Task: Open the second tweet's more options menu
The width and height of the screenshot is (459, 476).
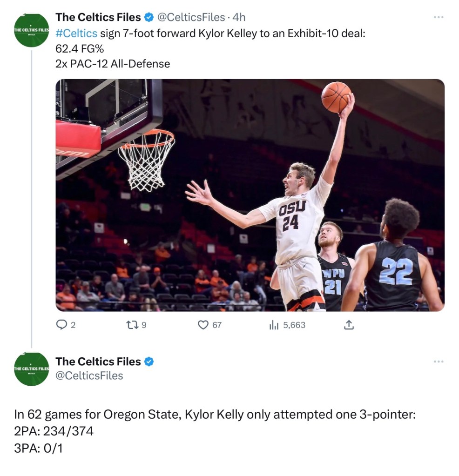Action: pos(438,362)
